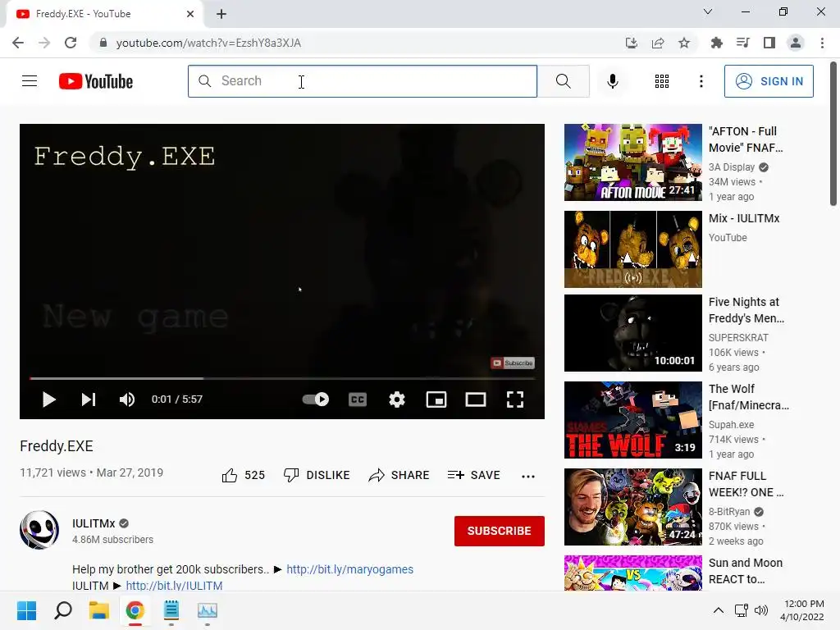This screenshot has height=630, width=840.
Task: Toggle Chrome side panel
Action: pos(769,43)
